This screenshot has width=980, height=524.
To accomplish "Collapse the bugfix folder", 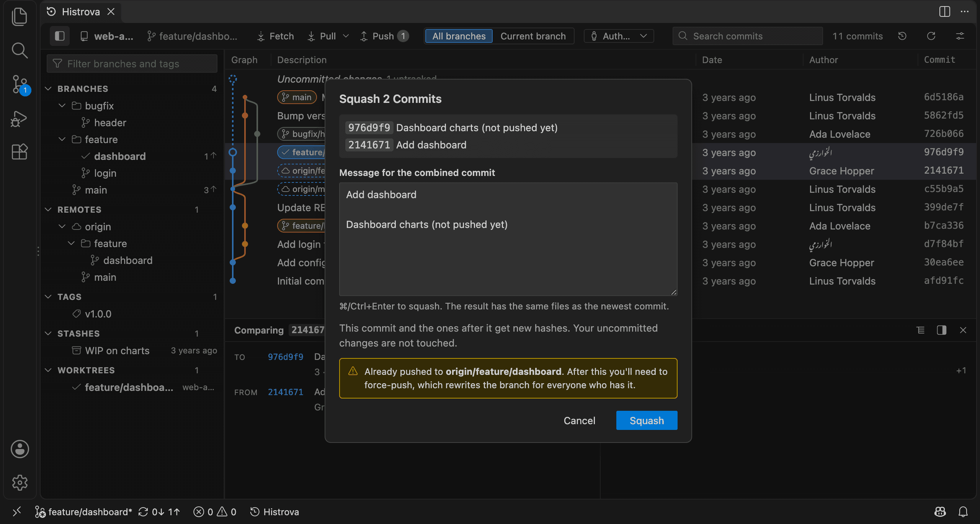I will pos(62,106).
